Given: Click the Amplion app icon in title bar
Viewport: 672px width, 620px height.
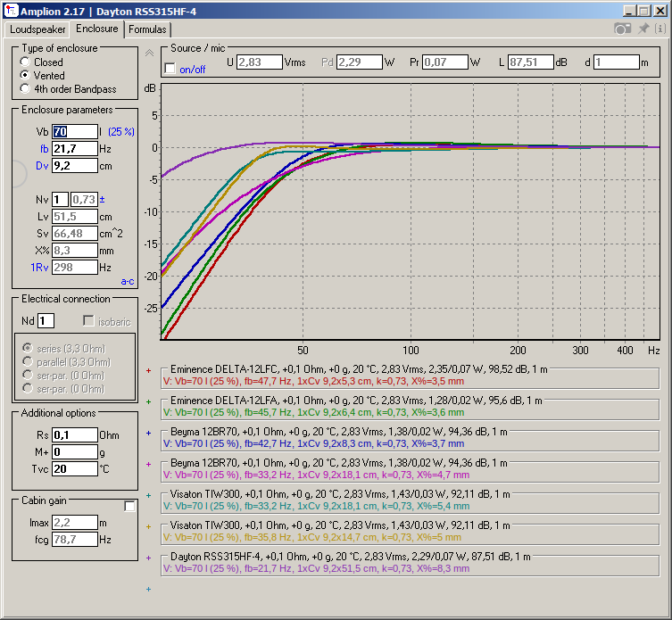Looking at the screenshot, I should pos(11,11).
